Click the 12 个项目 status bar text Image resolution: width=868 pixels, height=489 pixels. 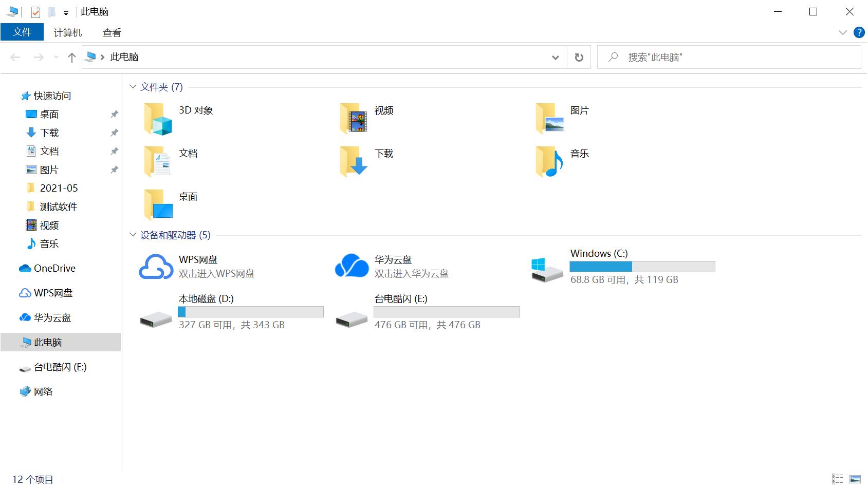(33, 480)
